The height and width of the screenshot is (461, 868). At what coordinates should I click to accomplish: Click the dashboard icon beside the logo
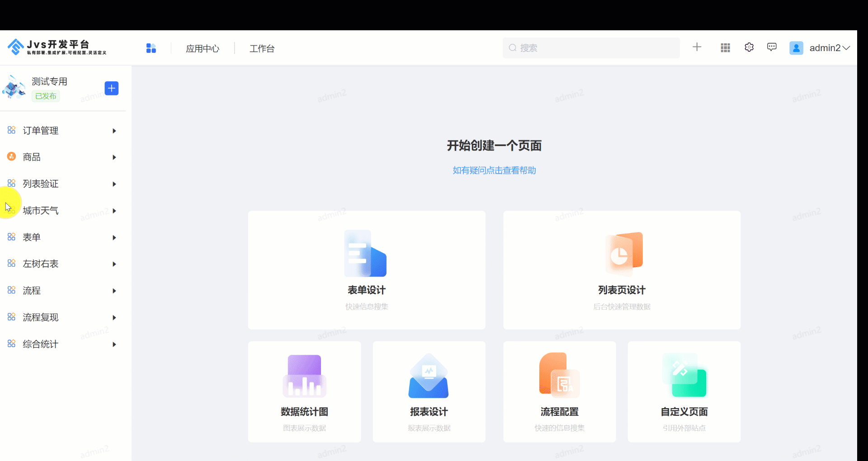coord(151,48)
